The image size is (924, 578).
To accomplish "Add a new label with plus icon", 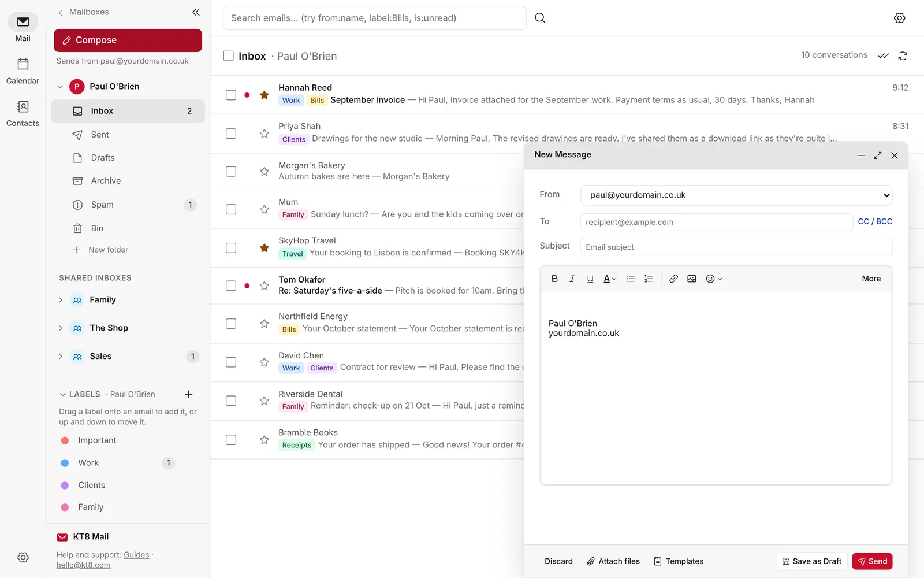I will click(x=188, y=394).
